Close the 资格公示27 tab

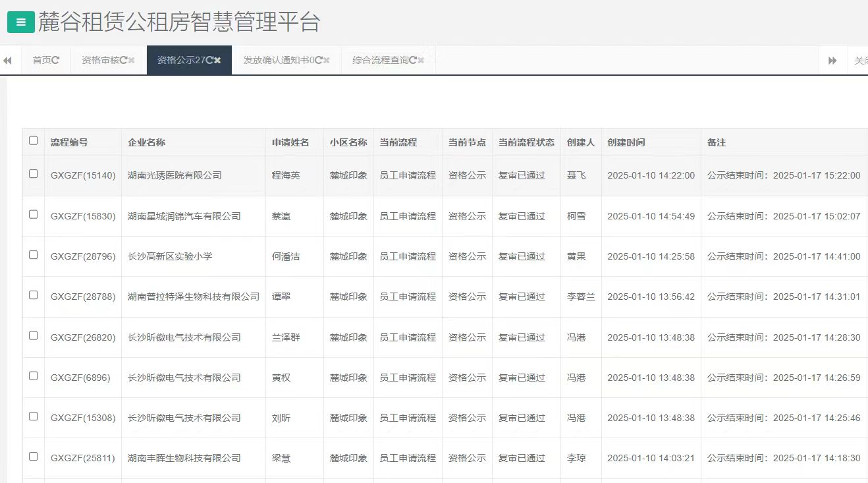(x=216, y=59)
